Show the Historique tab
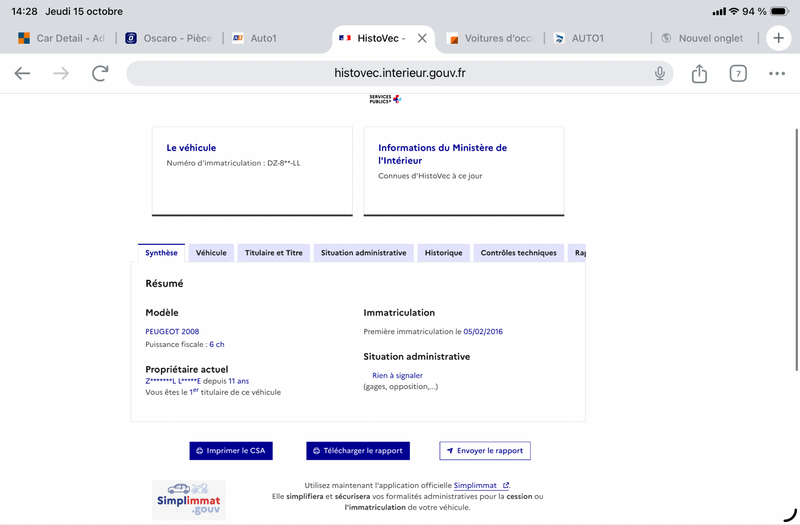The height and width of the screenshot is (525, 800). pyautogui.click(x=443, y=253)
